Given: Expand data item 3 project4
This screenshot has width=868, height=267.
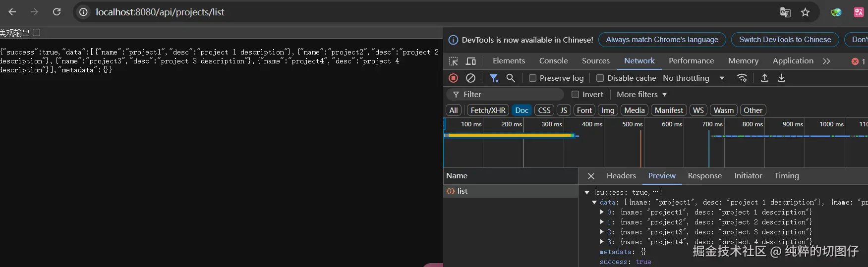Looking at the screenshot, I should pyautogui.click(x=602, y=242).
